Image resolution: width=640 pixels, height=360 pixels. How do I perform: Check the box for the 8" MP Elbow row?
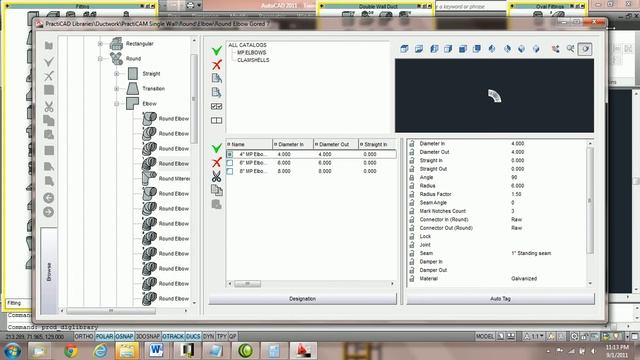[230, 171]
